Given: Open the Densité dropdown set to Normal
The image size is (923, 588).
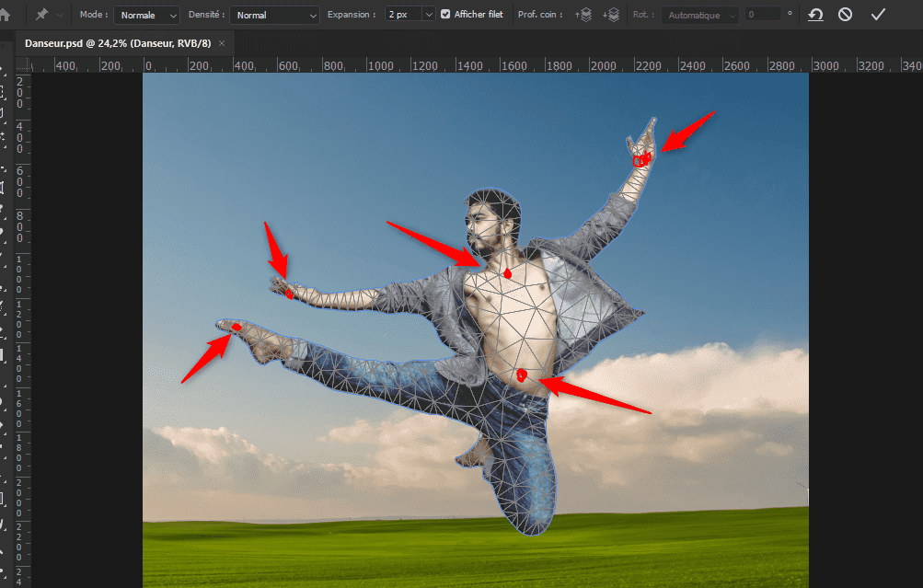Looking at the screenshot, I should (x=274, y=15).
